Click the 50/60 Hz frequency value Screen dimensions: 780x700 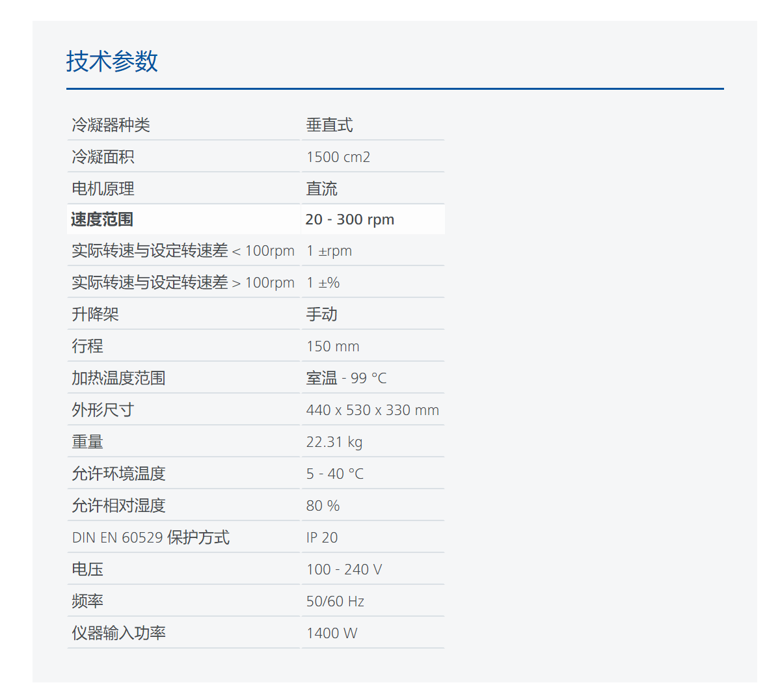click(x=335, y=601)
